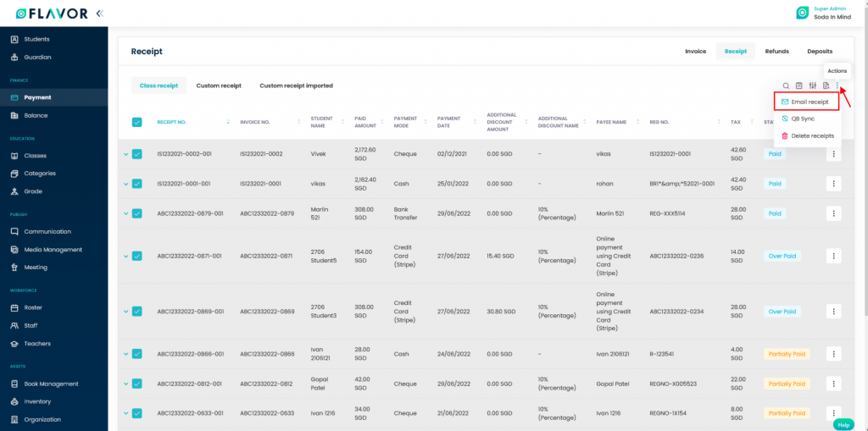
Task: Uncheck the receipt IS1232021-0001-001 checkbox
Action: (136, 183)
